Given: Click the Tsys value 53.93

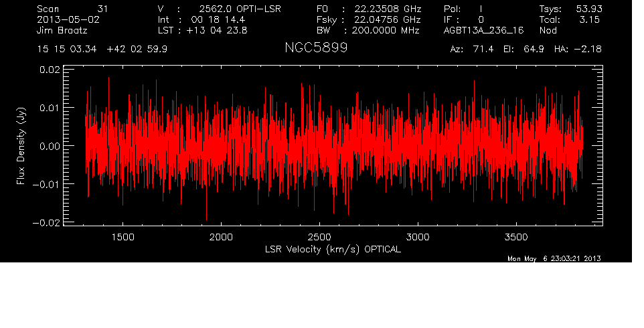Looking at the screenshot, I should click(x=589, y=9).
